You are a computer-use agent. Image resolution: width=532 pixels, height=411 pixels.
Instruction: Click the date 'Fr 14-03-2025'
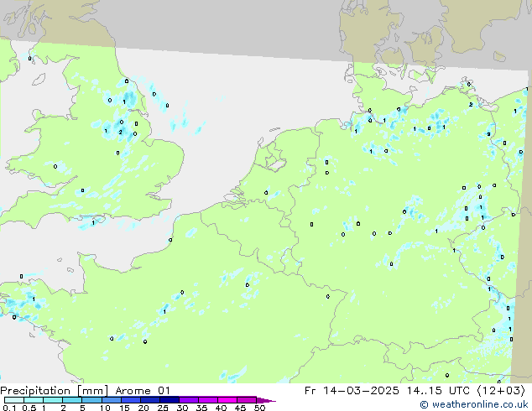(352, 391)
